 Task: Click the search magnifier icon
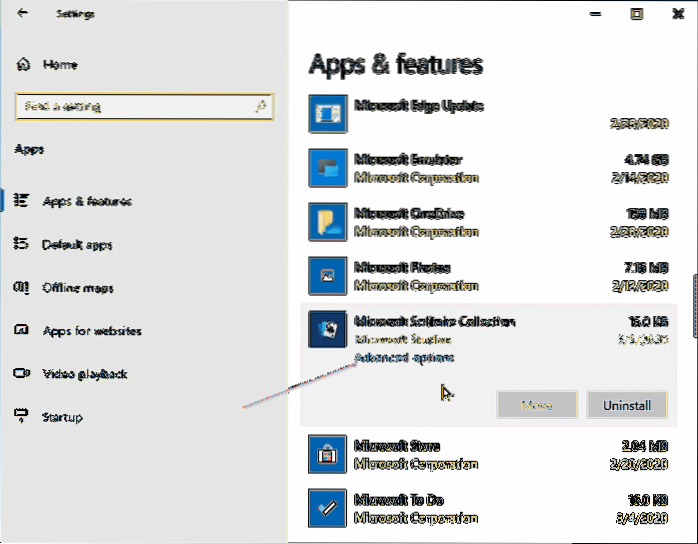coord(260,105)
